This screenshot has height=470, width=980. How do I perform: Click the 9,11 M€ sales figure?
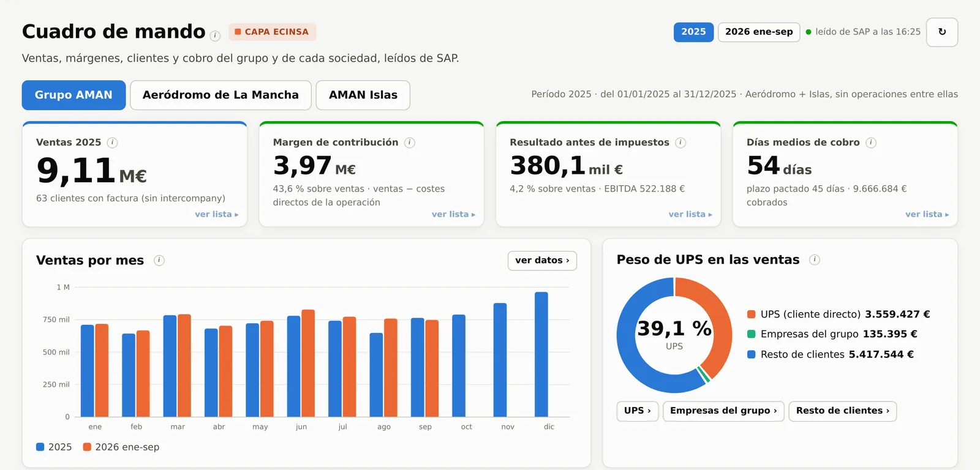click(91, 170)
